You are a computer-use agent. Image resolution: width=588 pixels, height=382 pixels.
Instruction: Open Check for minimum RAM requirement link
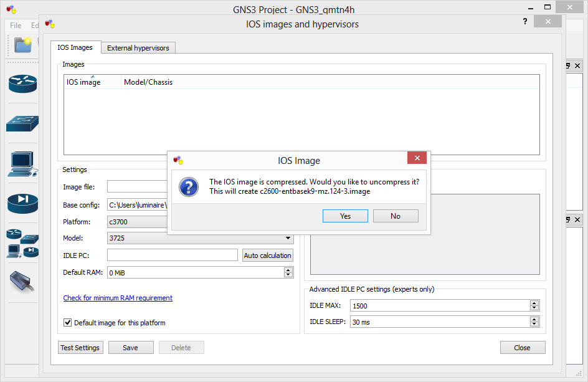click(118, 298)
